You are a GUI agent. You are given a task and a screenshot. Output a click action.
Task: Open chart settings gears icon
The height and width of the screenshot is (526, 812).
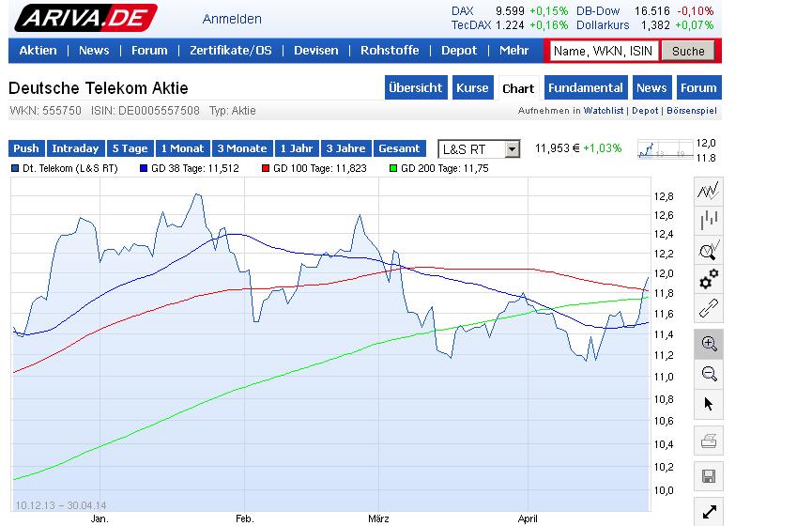click(709, 279)
